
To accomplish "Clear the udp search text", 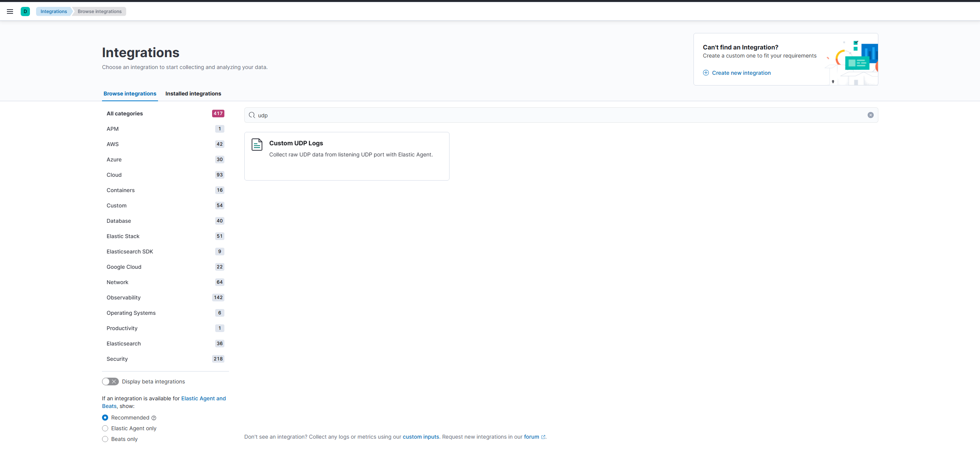I will (x=870, y=115).
